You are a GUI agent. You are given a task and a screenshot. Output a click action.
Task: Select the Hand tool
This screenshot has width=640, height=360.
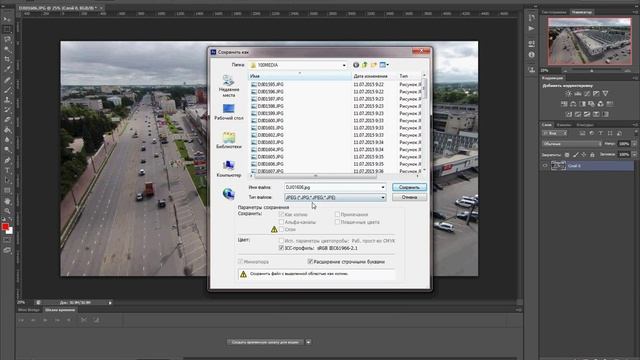(x=7, y=201)
